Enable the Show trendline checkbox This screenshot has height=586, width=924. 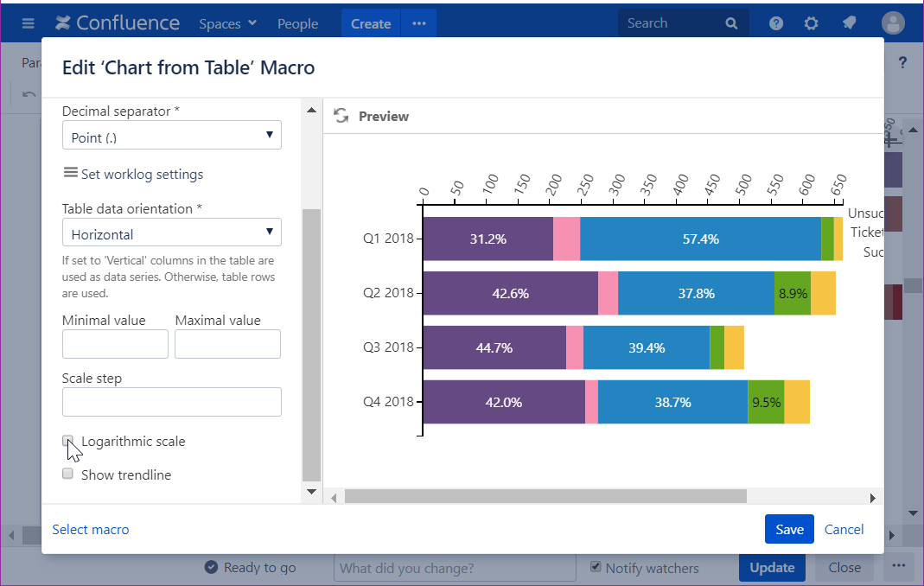[x=68, y=474]
